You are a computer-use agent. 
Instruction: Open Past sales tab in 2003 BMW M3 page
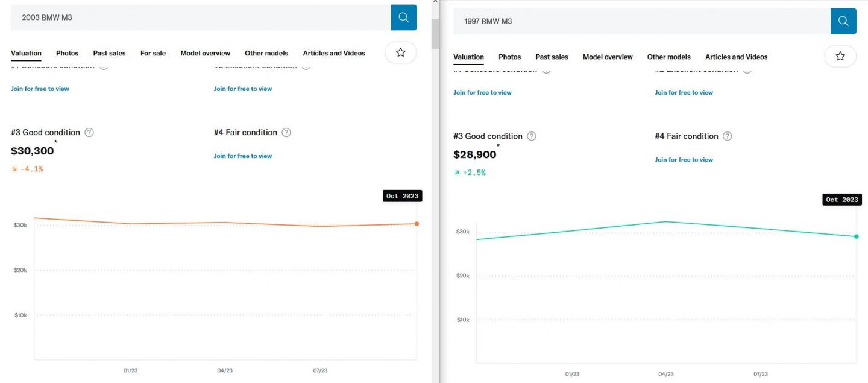(x=109, y=53)
